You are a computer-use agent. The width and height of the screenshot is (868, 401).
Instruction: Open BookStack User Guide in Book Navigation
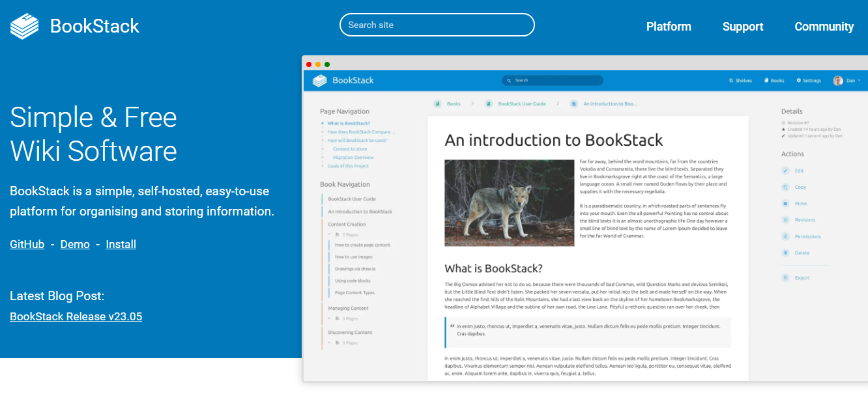[352, 199]
